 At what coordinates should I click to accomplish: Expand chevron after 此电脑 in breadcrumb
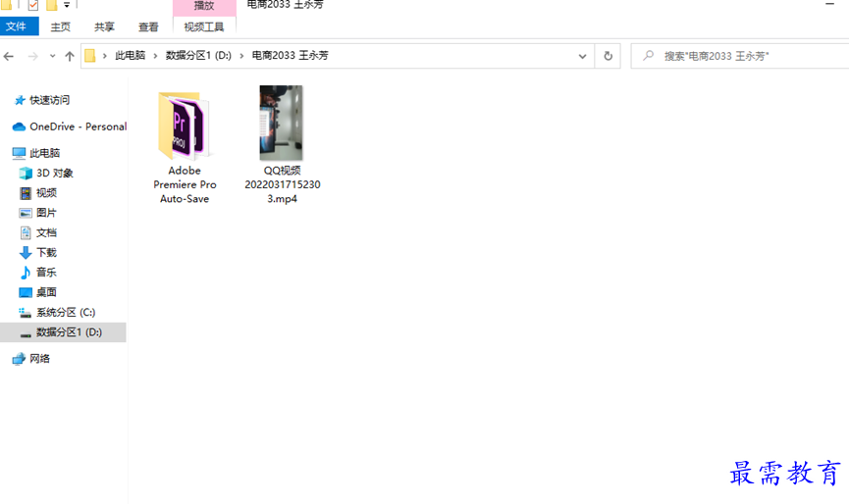click(155, 56)
